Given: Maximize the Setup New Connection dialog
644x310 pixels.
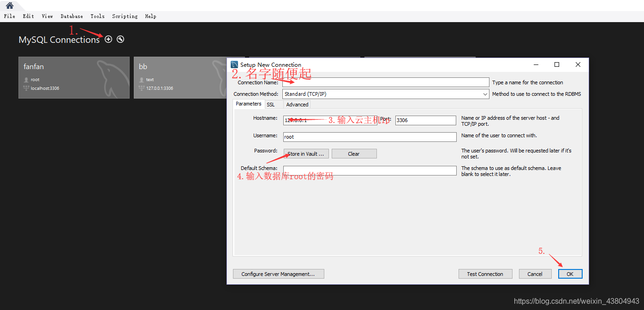Looking at the screenshot, I should pyautogui.click(x=557, y=64).
